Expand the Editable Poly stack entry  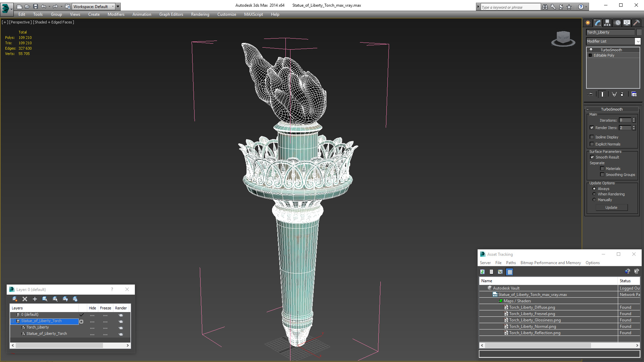coord(590,55)
